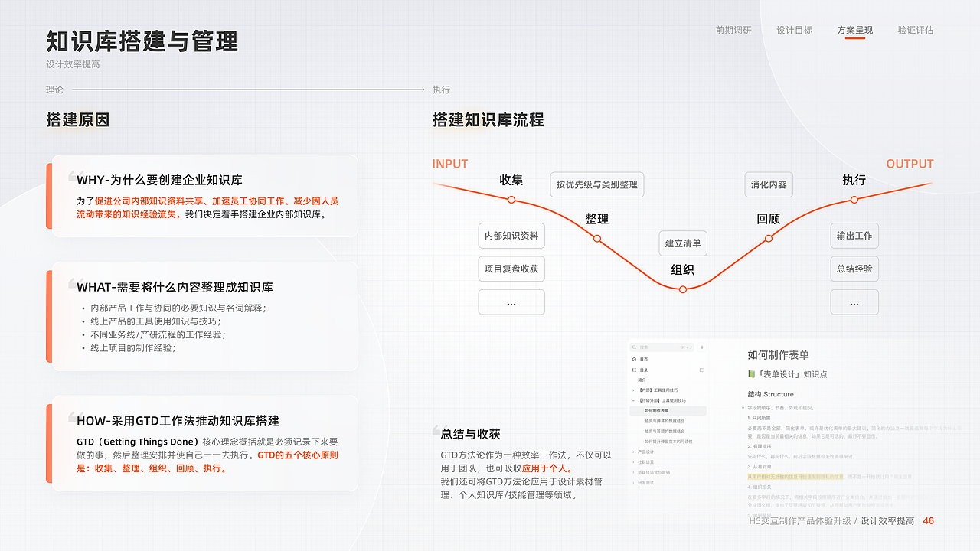
Task: Click the 结构 Structure heading in the document
Action: click(771, 394)
